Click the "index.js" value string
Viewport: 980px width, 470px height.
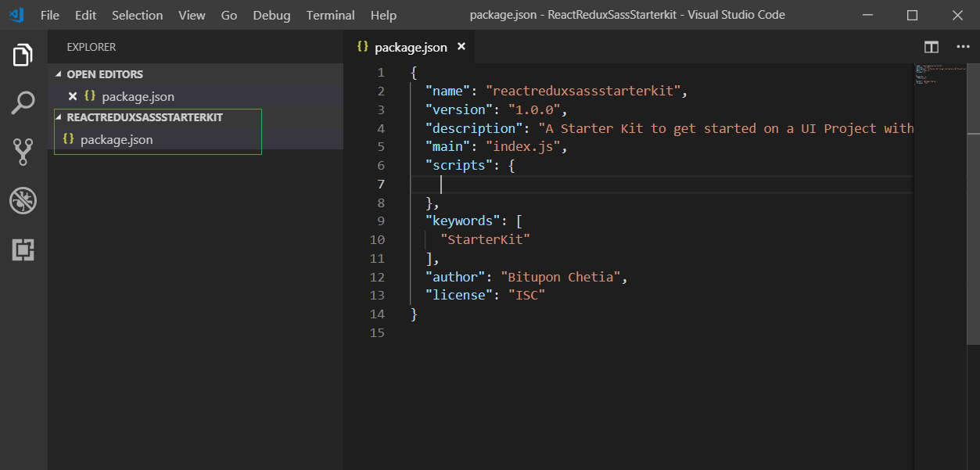[x=523, y=146]
